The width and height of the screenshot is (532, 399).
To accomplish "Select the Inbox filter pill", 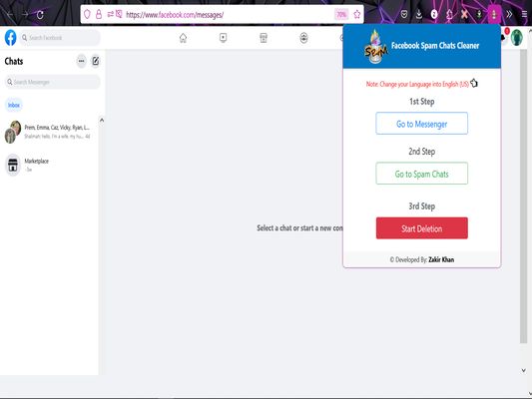I will (14, 105).
